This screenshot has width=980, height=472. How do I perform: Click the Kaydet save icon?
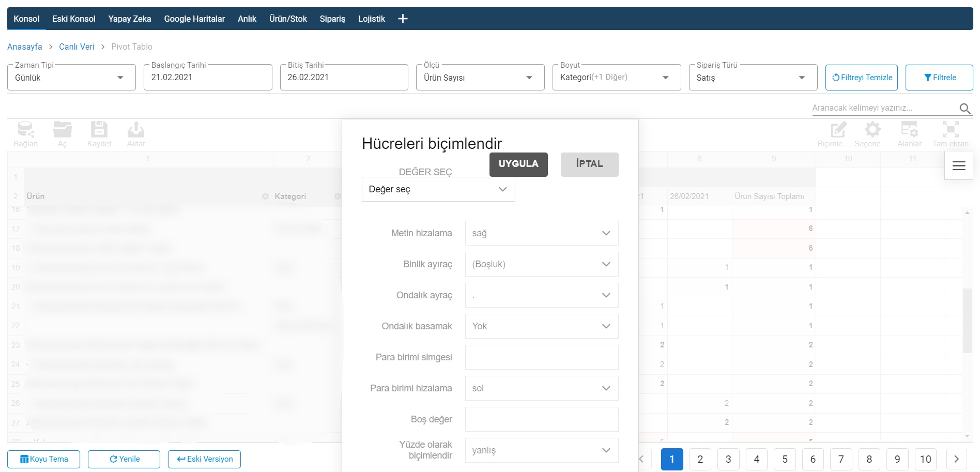pyautogui.click(x=99, y=134)
